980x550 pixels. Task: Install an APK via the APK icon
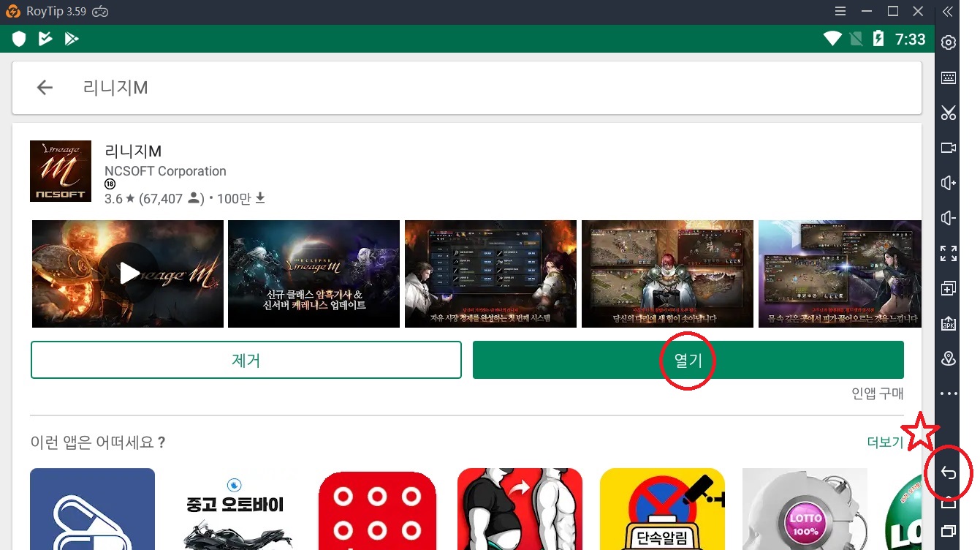949,323
